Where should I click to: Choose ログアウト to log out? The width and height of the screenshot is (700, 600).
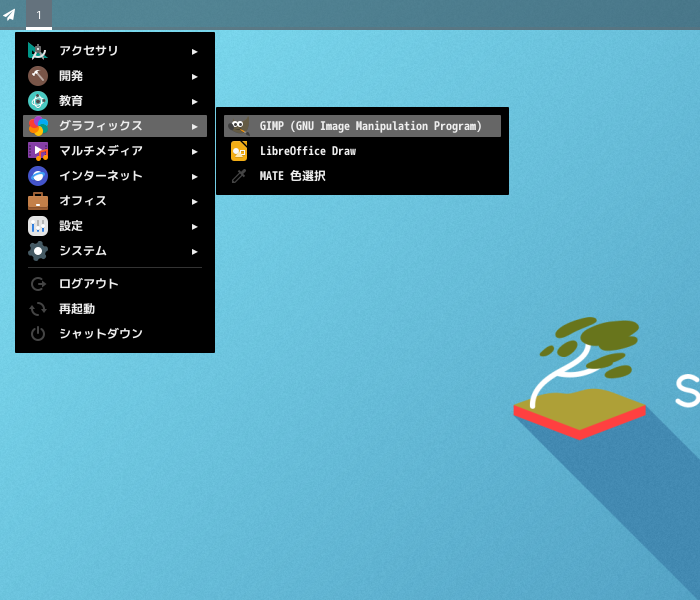coord(115,284)
